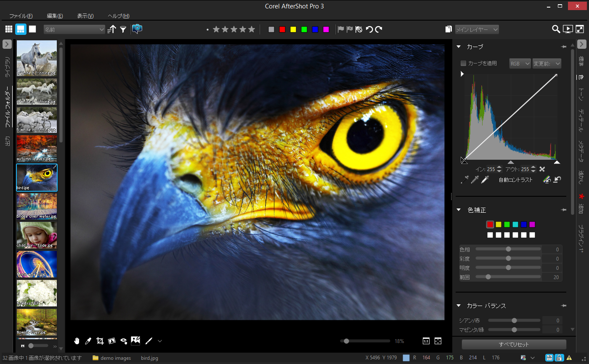
Task: Open the ヘルプ(H) menu
Action: coord(119,16)
